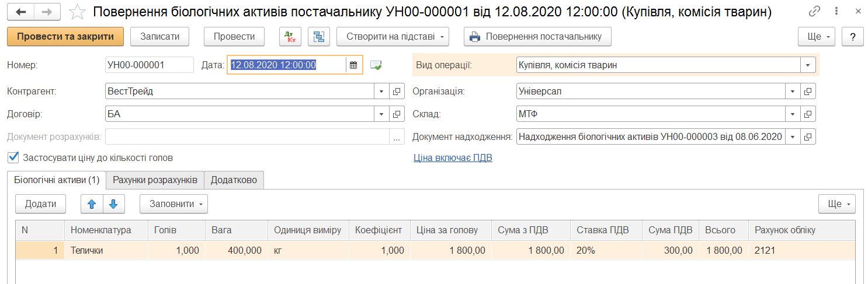Viewport: 868px width, 284px height.
Task: Switch to Біологічні активи (1) tab
Action: pos(57,180)
